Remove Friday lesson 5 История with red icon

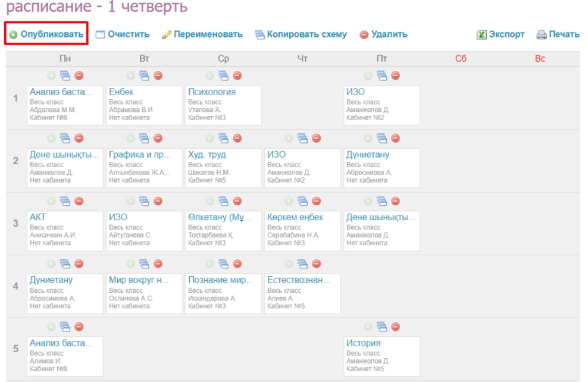coord(395,327)
